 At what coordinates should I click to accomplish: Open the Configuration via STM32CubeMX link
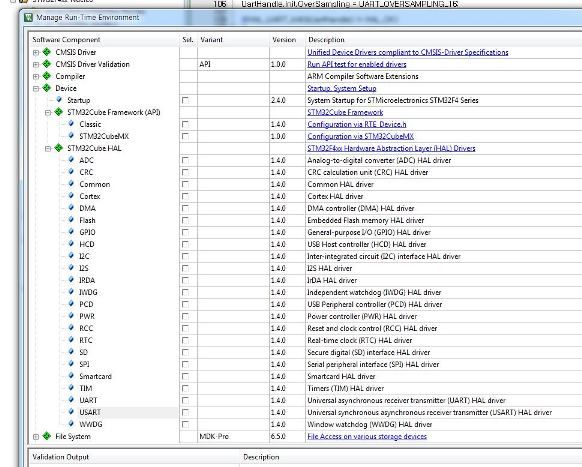click(x=360, y=136)
